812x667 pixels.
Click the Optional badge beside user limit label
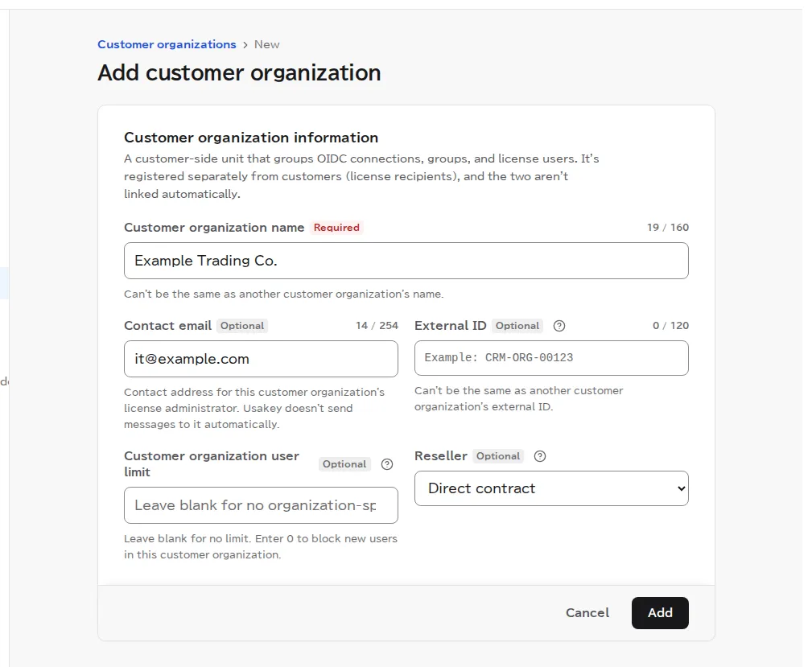click(344, 464)
